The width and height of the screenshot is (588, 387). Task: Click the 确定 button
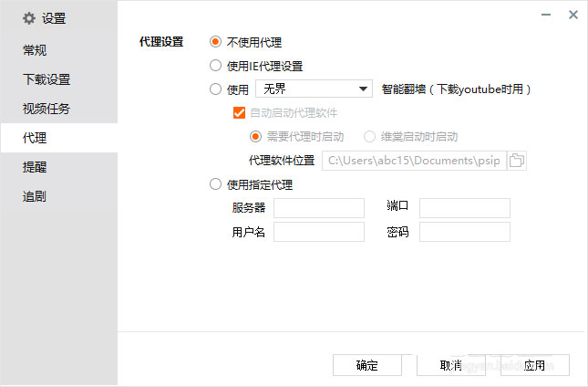coord(367,365)
